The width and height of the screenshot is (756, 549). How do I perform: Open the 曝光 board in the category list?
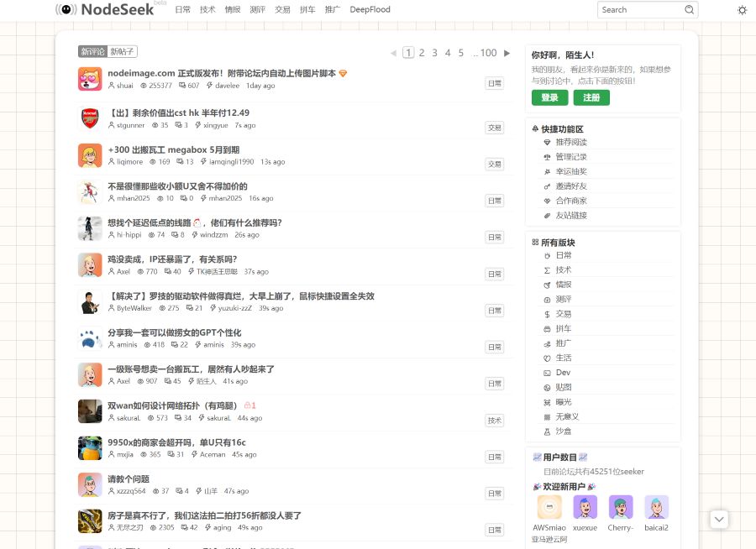tap(564, 402)
